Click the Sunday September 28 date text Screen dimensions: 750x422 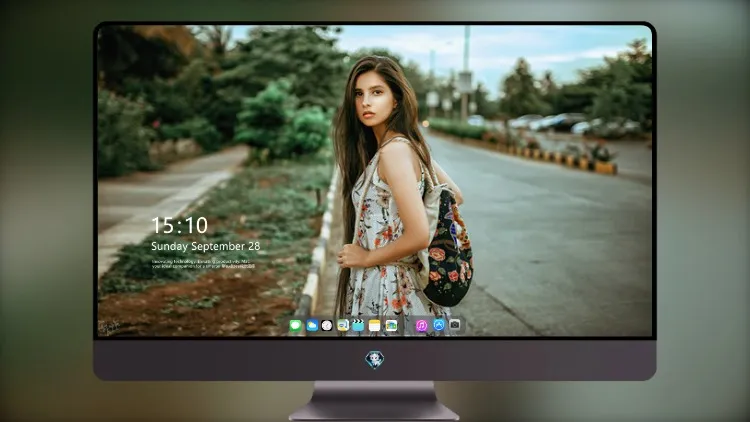point(205,246)
